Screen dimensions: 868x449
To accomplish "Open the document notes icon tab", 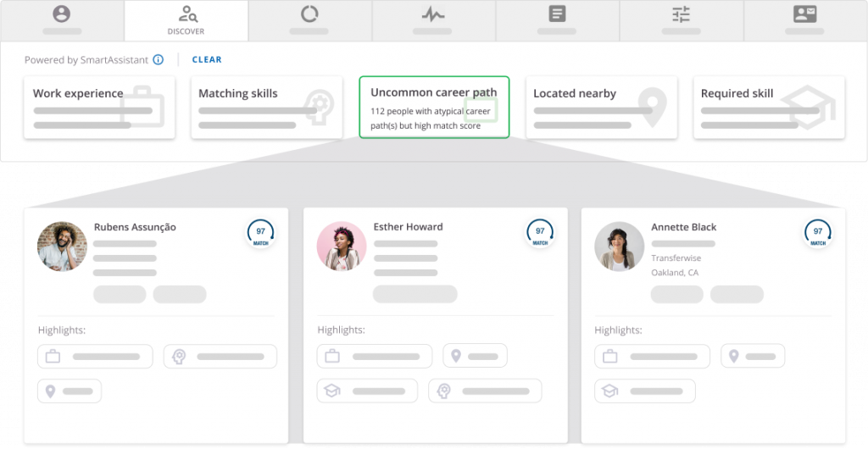I will click(x=557, y=20).
